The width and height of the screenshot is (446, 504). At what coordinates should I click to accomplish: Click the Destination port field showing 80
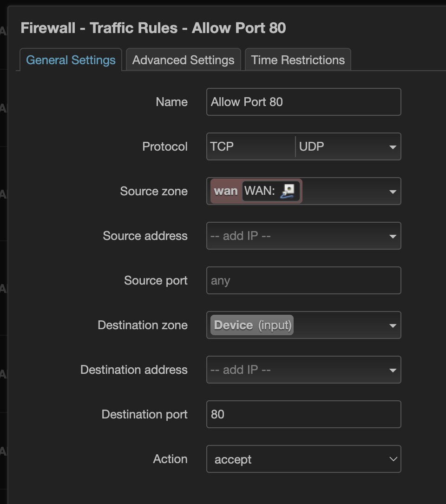303,414
